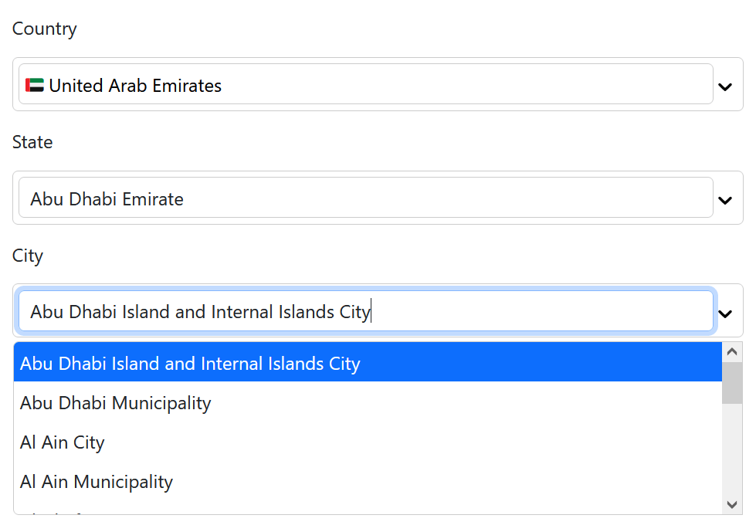
Task: Select Abu Dhabi Municipality from the list
Action: (x=114, y=403)
